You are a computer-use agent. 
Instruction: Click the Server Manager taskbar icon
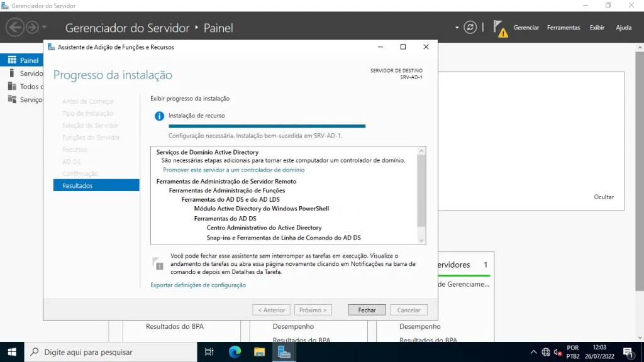coord(284,352)
